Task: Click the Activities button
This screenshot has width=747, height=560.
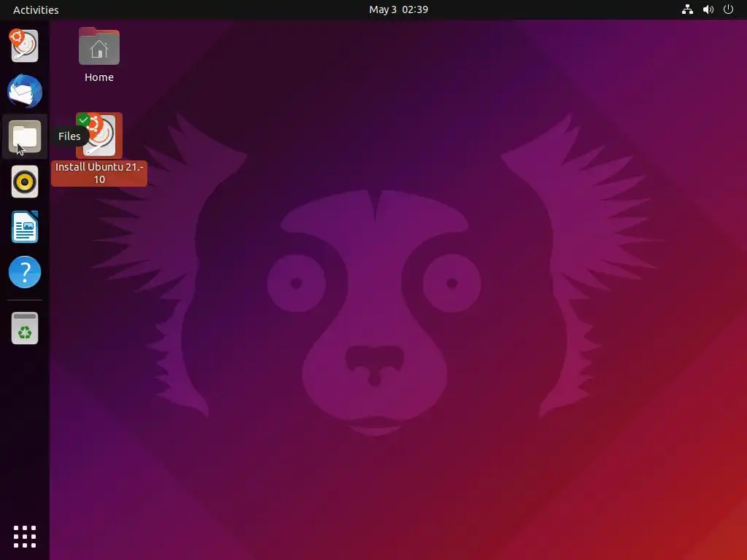Action: coord(36,9)
